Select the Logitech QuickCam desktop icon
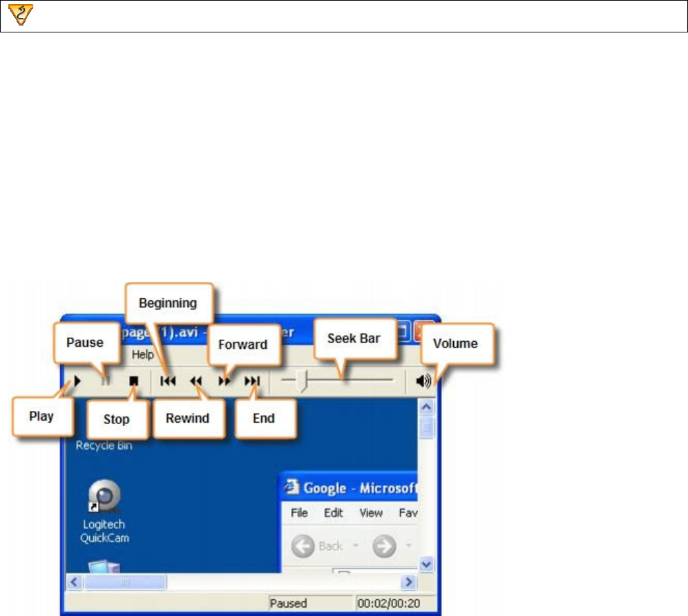The height and width of the screenshot is (616, 688). pos(104,512)
